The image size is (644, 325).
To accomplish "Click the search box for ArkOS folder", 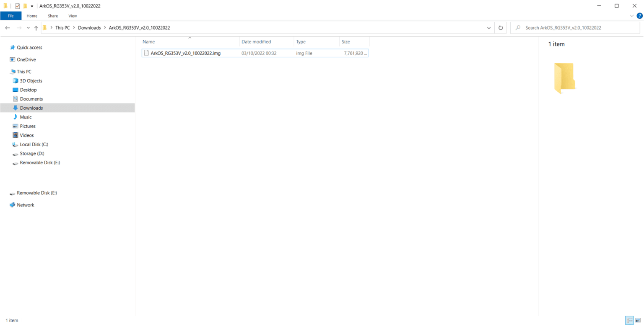I will pyautogui.click(x=574, y=28).
